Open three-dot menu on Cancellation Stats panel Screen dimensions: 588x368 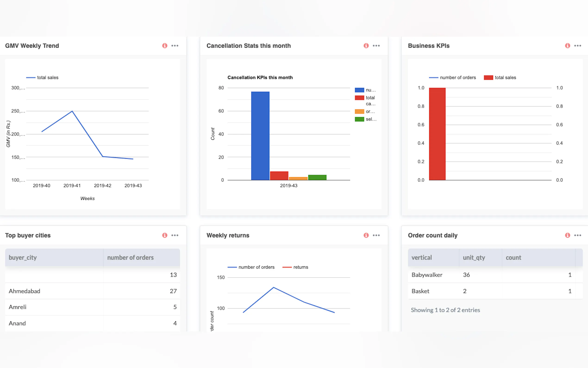[376, 45]
